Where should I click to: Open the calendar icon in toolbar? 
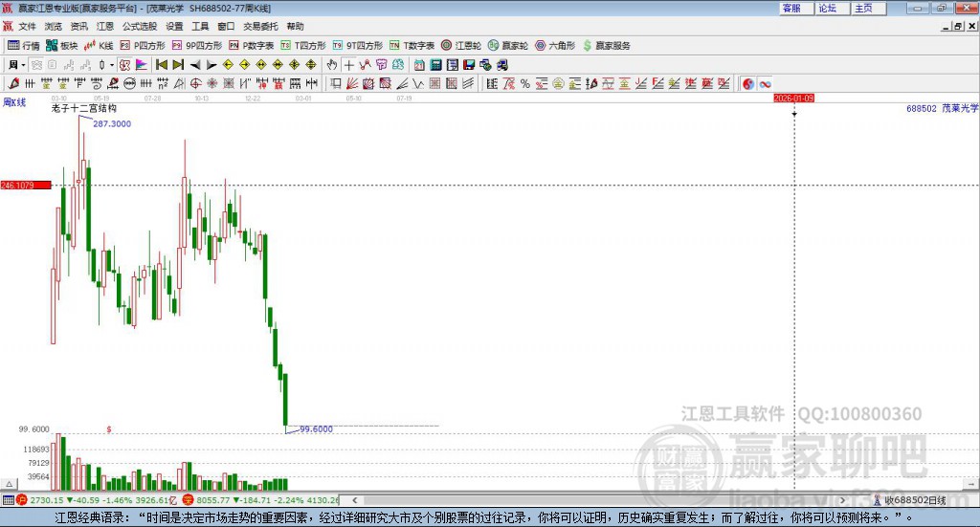[419, 65]
